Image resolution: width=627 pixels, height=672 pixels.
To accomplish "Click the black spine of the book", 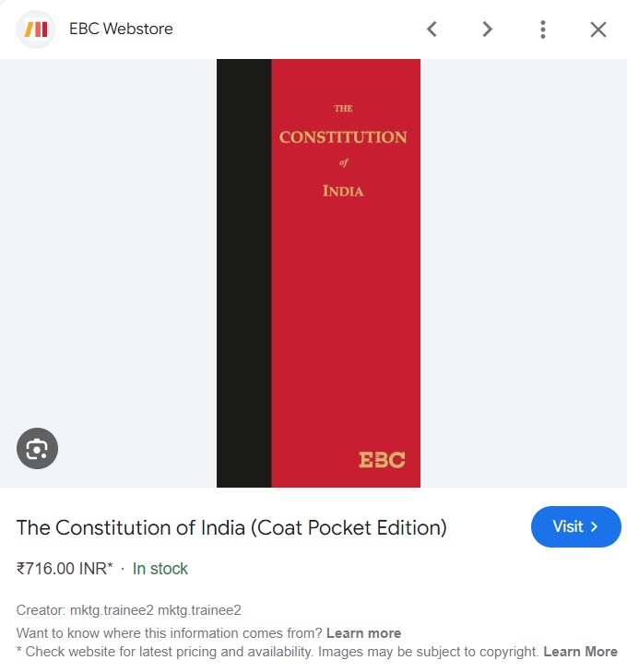I will [243, 273].
